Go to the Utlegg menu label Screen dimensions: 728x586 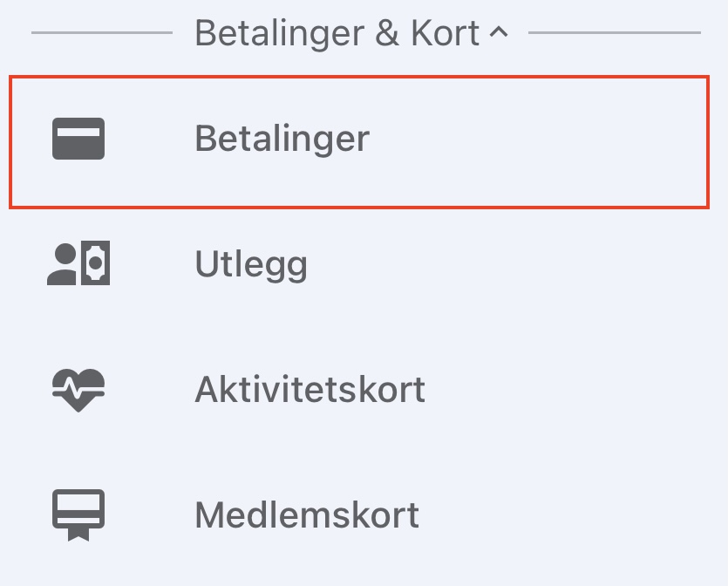[x=251, y=264]
